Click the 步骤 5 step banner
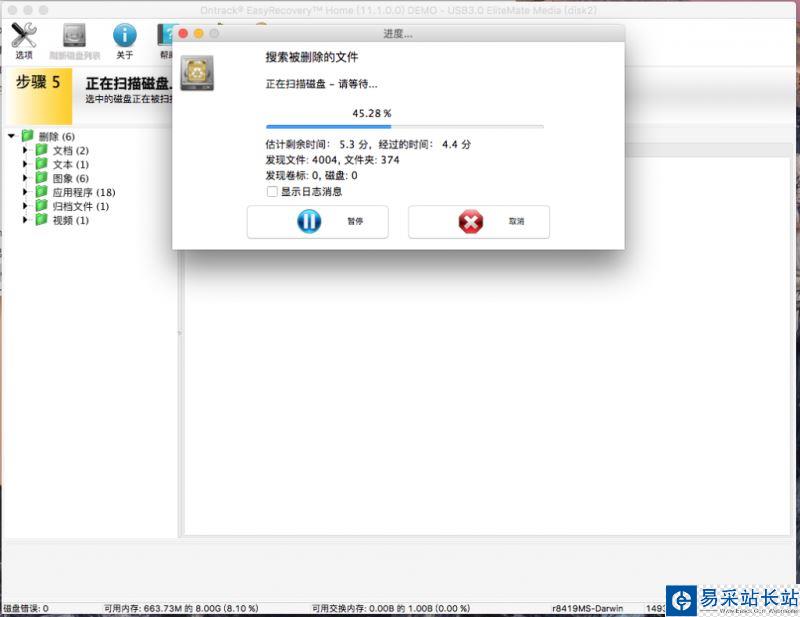 point(38,96)
